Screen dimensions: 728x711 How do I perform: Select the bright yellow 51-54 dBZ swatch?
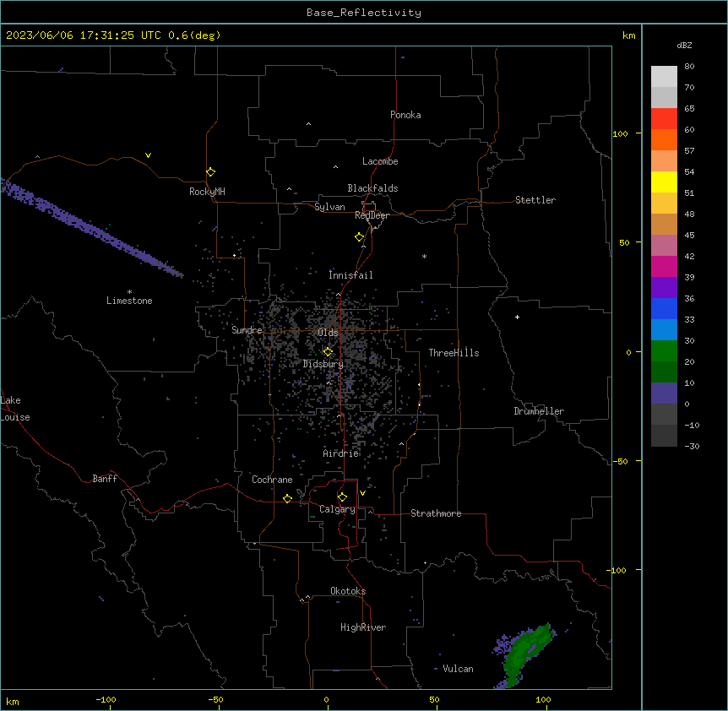pyautogui.click(x=664, y=182)
